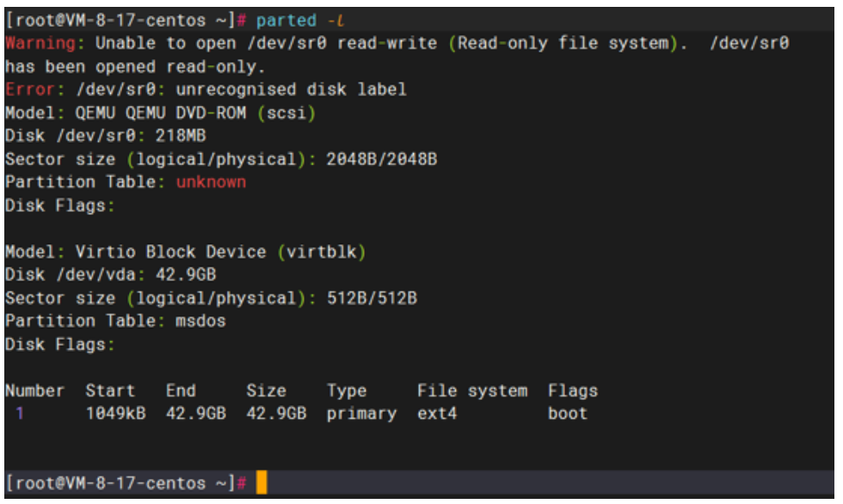Viewport: 843px width, 504px height.
Task: Click the 'Flags' column header
Action: click(572, 391)
